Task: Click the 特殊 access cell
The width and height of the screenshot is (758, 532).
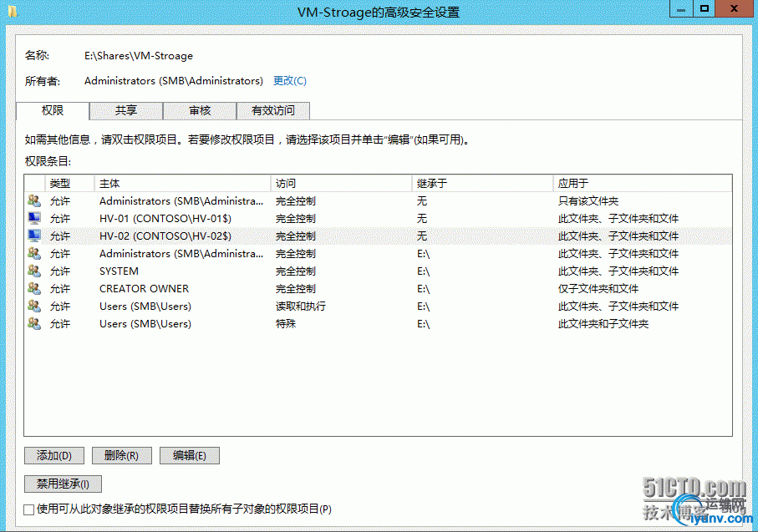Action: (286, 324)
